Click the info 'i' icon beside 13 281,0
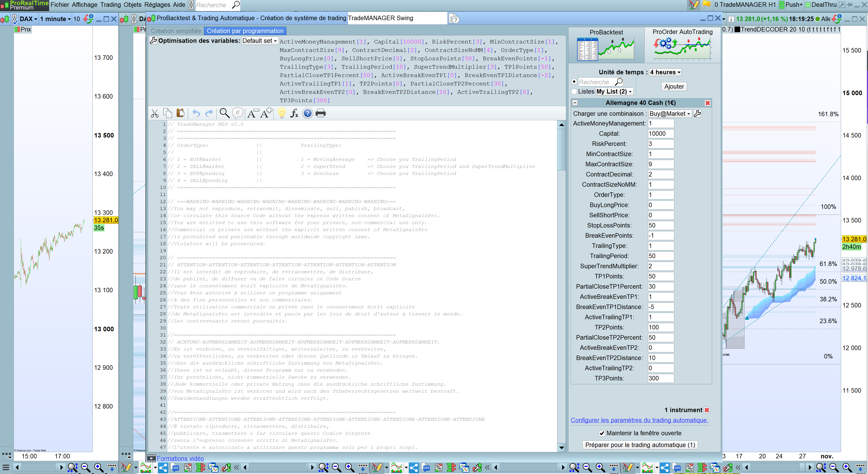This screenshot has height=474, width=868. click(x=731, y=19)
